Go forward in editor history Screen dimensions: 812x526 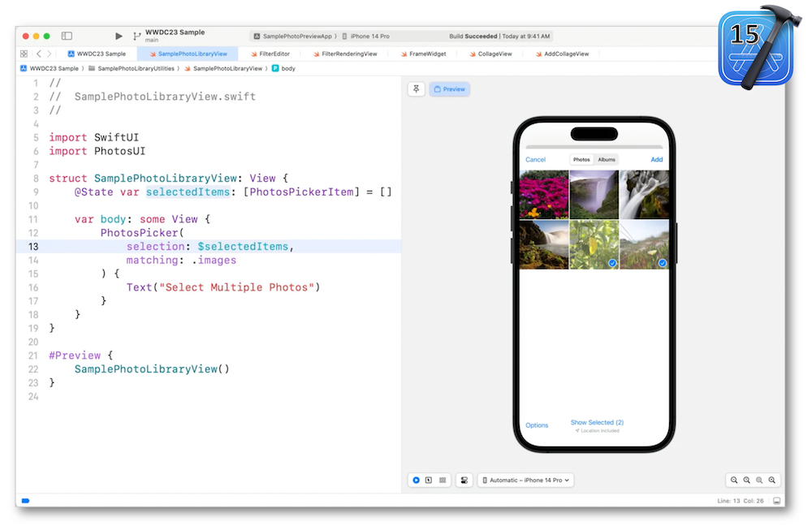50,54
